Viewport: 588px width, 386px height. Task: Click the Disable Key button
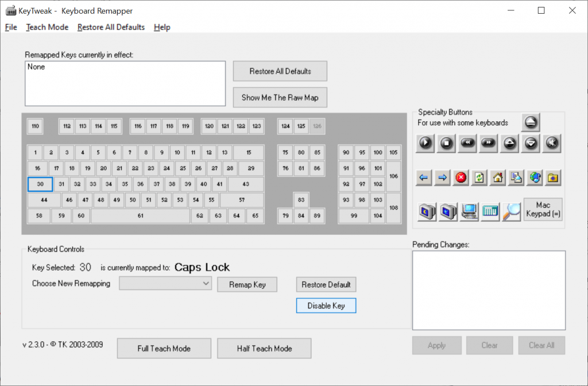[x=326, y=305]
